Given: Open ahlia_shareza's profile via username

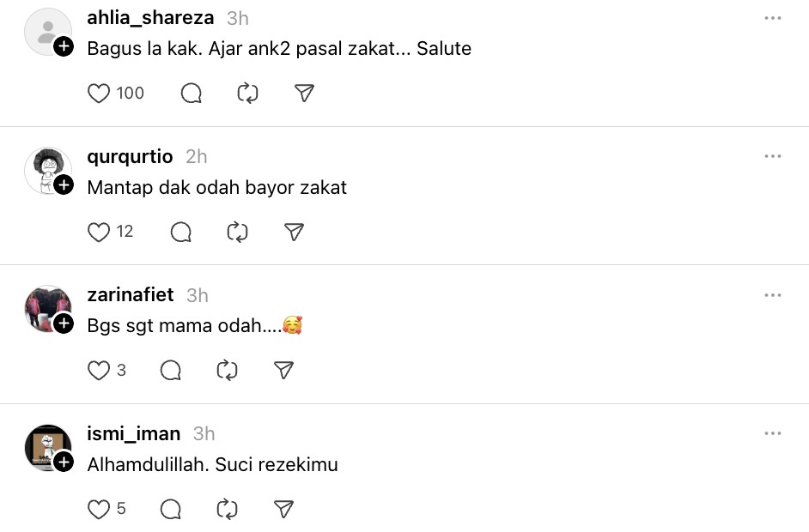Looking at the screenshot, I should click(x=150, y=18).
